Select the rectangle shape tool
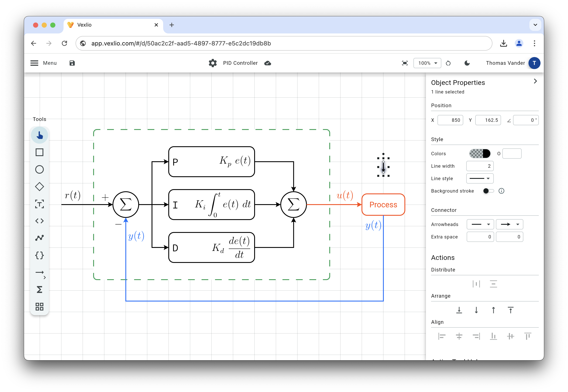Image resolution: width=568 pixels, height=392 pixels. click(39, 152)
